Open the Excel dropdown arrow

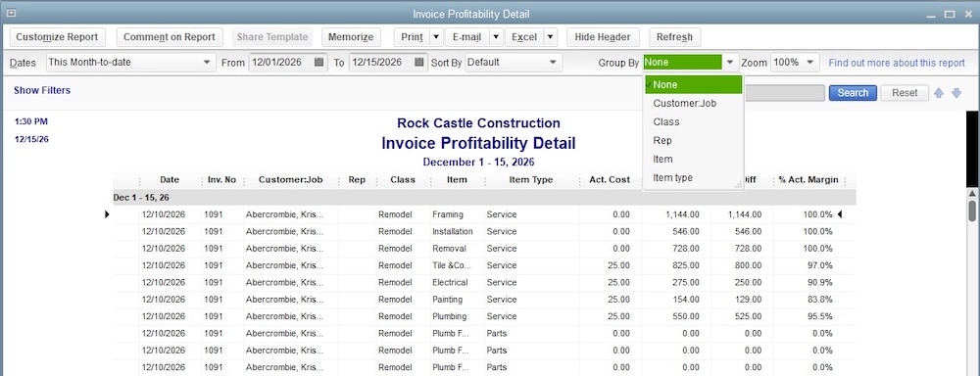(551, 37)
